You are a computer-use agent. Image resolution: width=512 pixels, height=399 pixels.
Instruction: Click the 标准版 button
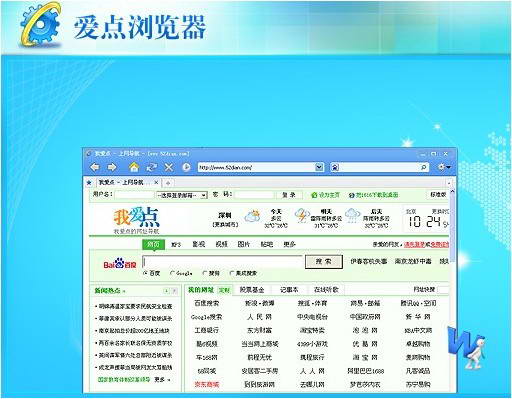coord(438,195)
